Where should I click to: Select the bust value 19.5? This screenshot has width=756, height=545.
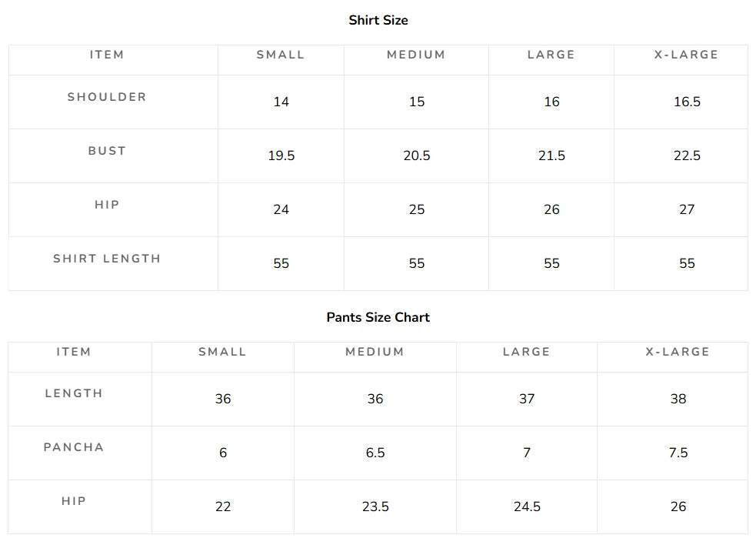[281, 156]
